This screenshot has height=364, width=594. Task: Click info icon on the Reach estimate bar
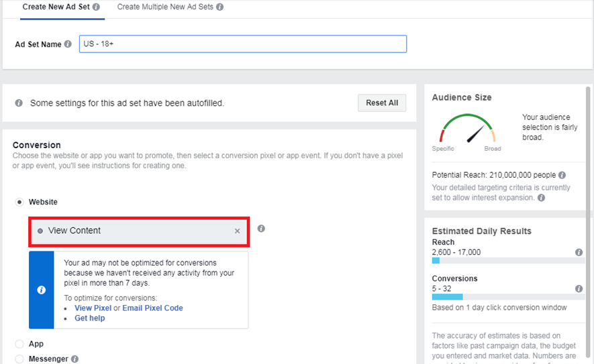(x=579, y=253)
